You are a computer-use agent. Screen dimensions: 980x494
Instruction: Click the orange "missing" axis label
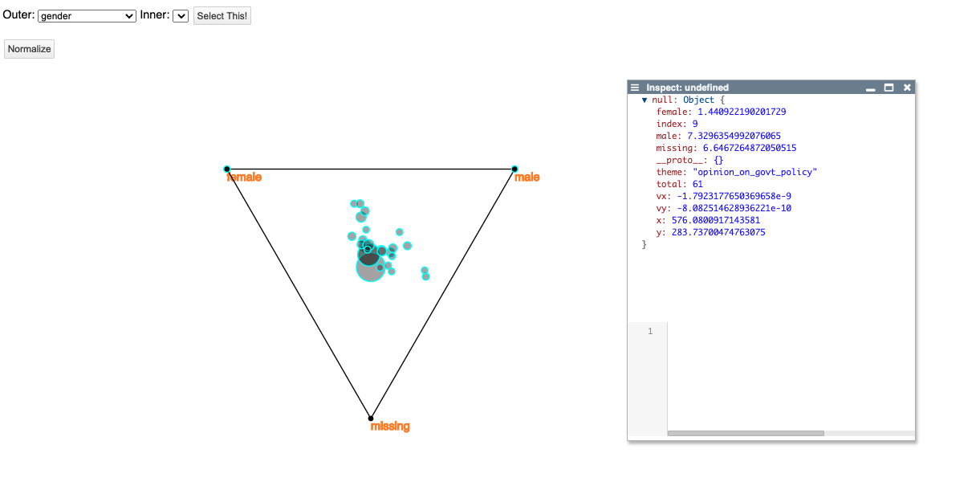tap(390, 427)
